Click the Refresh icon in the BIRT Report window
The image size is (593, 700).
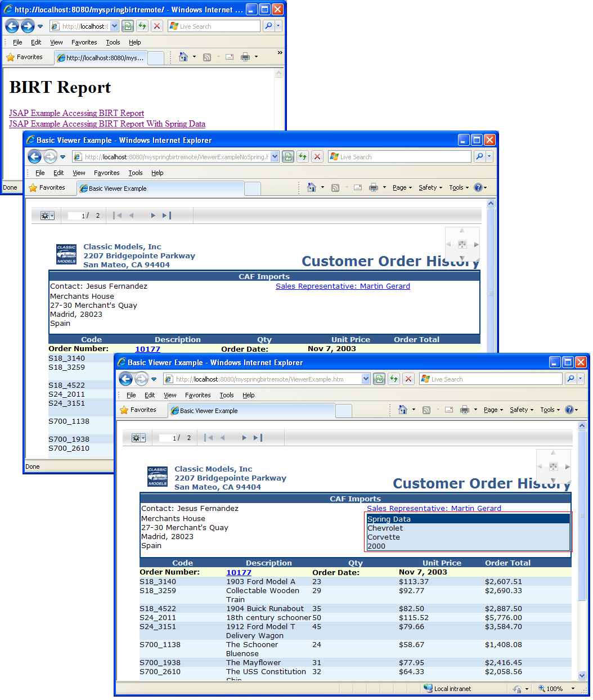142,26
